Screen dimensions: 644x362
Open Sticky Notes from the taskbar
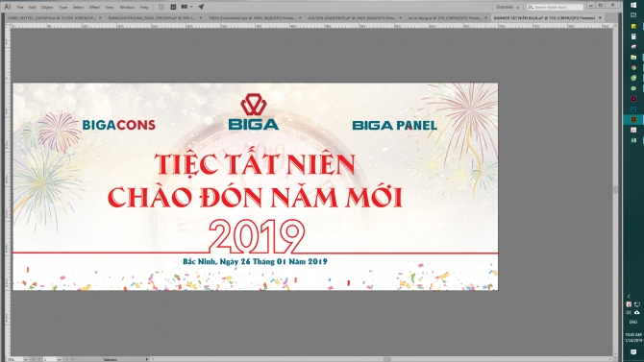click(x=633, y=26)
